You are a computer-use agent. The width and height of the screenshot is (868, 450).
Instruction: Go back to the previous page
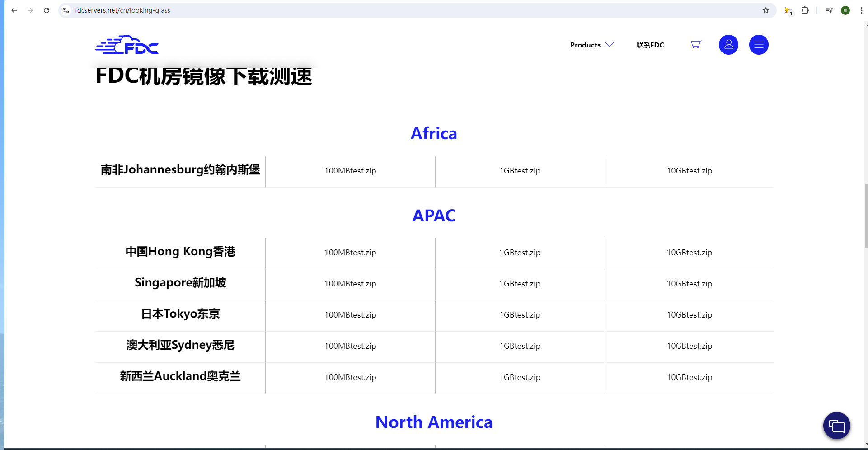tap(14, 10)
